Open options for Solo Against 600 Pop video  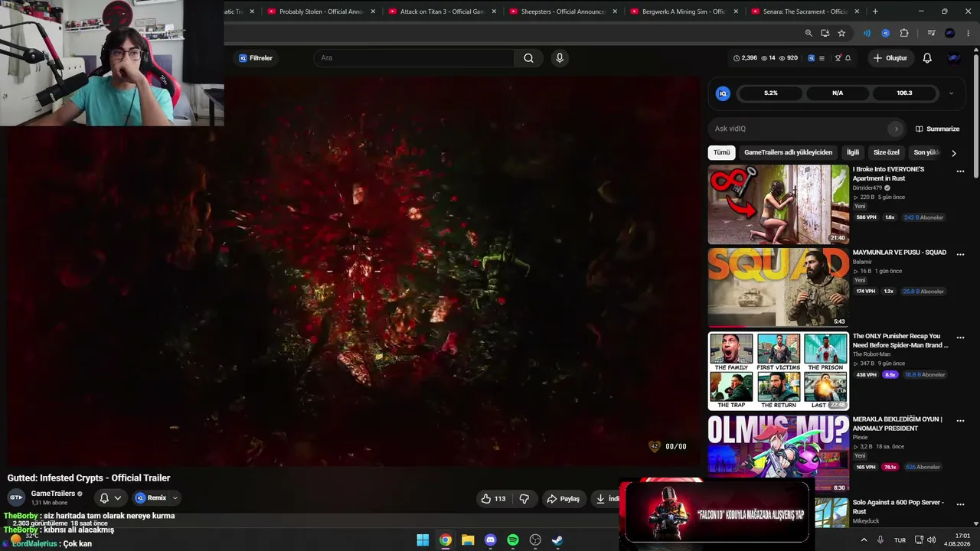pyautogui.click(x=960, y=505)
